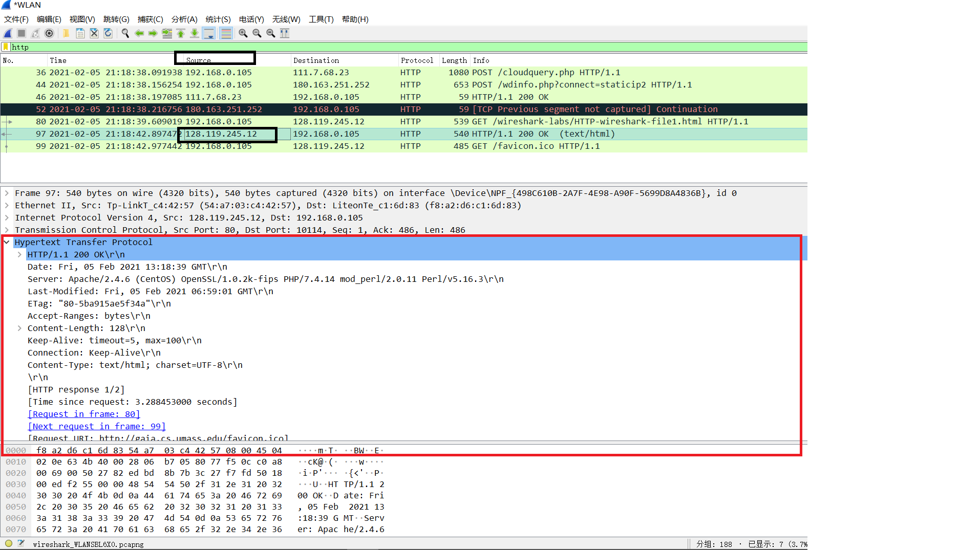This screenshot has height=550, width=980.
Task: Open the 统计(S) menu
Action: click(218, 19)
